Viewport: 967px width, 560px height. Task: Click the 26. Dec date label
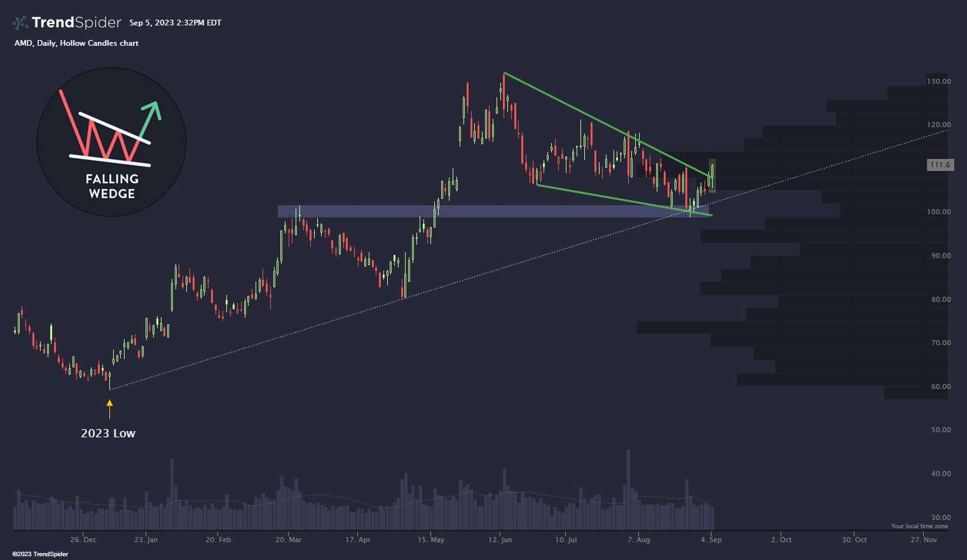coord(83,540)
